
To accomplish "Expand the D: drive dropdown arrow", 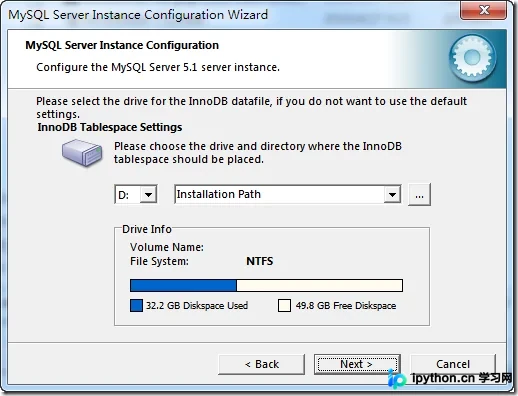I will pos(148,194).
